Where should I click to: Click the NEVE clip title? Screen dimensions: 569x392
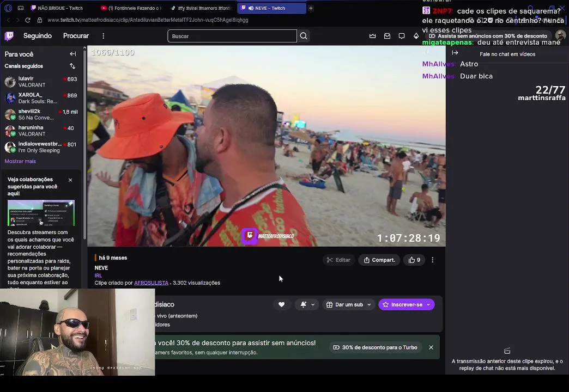(x=101, y=268)
